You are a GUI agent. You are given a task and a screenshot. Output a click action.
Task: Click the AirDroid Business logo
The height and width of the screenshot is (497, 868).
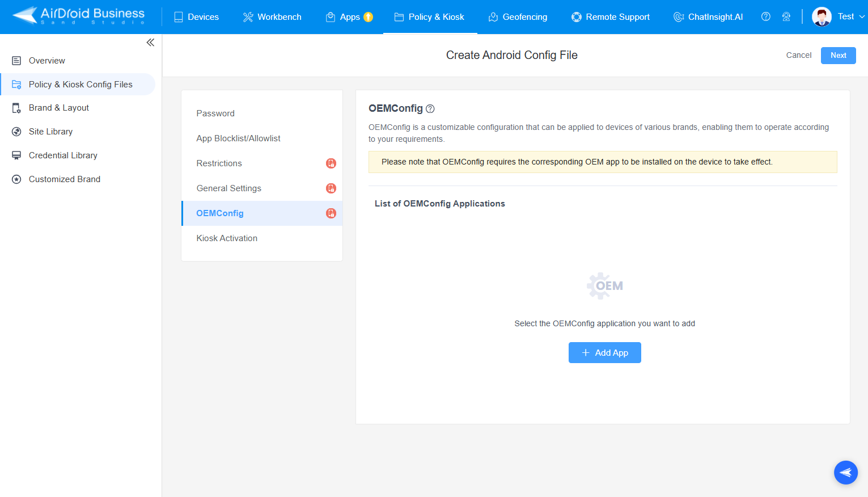coord(79,16)
